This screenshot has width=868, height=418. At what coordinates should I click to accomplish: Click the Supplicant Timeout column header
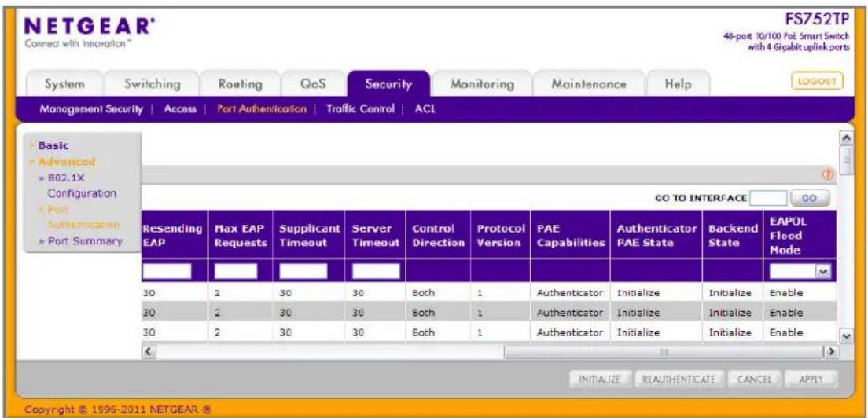[308, 235]
